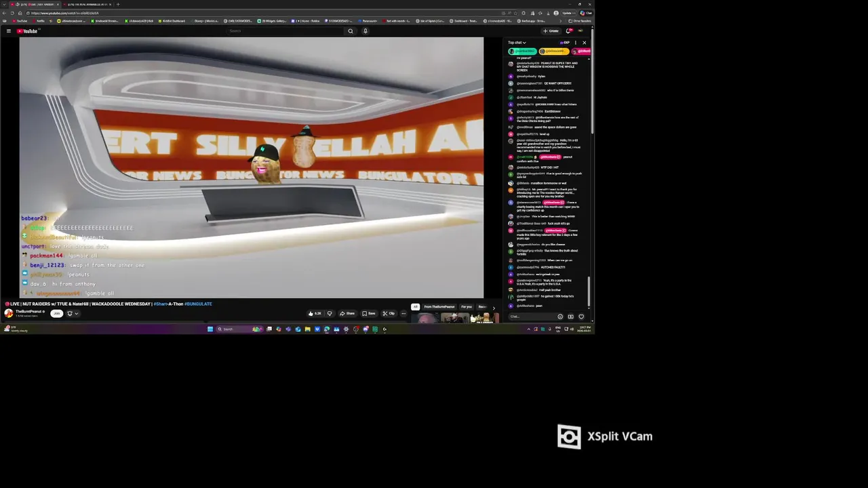Select the All recommendations chip
This screenshot has height=488, width=868.
(x=416, y=307)
